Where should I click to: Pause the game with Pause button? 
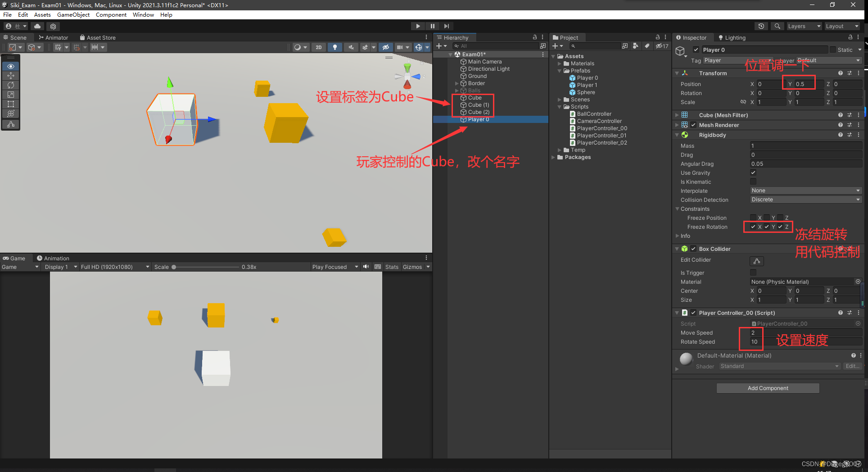coord(432,26)
